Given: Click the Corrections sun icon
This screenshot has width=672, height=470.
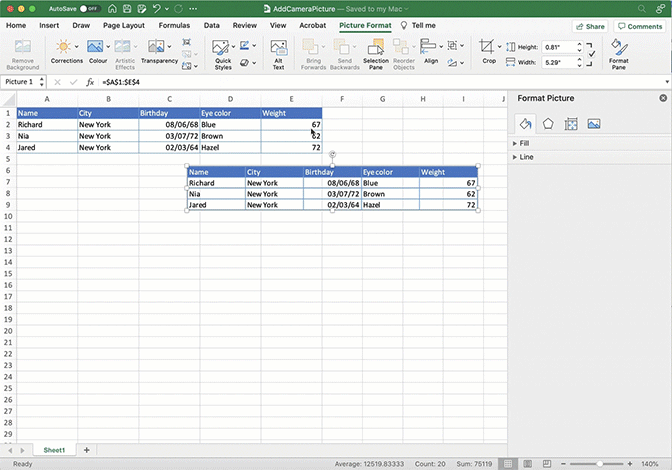Looking at the screenshot, I should pyautogui.click(x=63, y=46).
